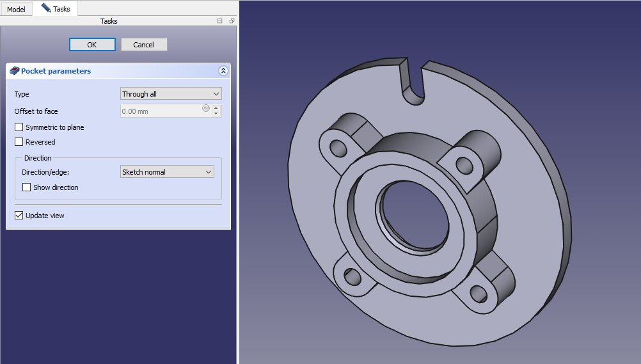641x364 pixels.
Task: Switch to the Model tab
Action: pos(16,10)
